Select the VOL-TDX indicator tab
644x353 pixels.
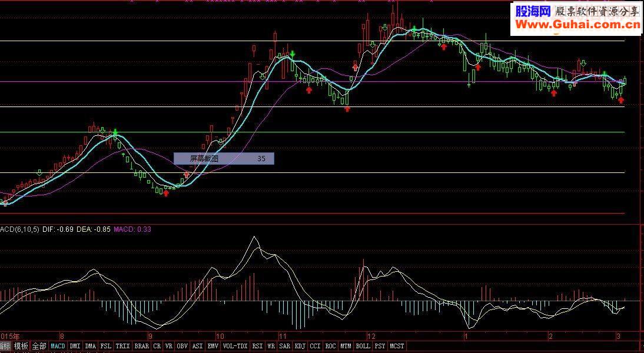point(235,346)
